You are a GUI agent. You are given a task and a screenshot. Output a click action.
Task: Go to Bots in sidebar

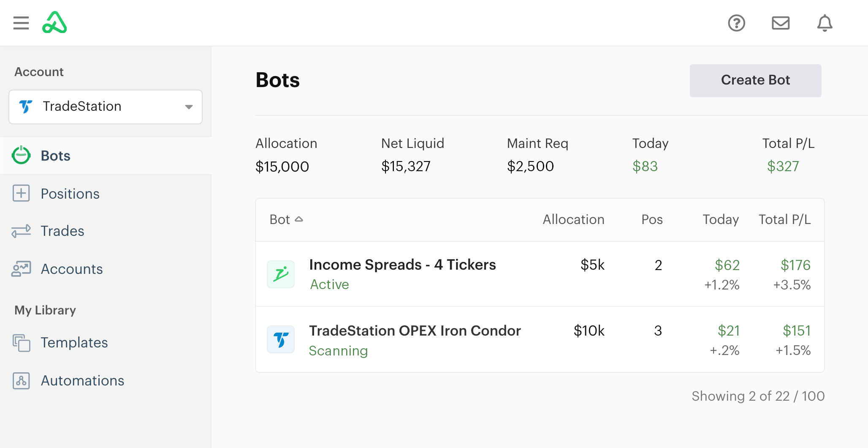(x=106, y=156)
